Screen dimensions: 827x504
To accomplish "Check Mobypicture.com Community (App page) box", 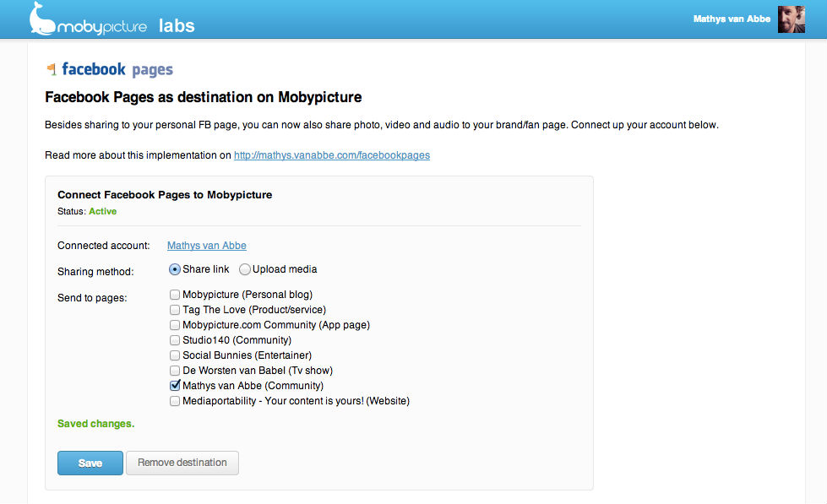I will coord(175,325).
